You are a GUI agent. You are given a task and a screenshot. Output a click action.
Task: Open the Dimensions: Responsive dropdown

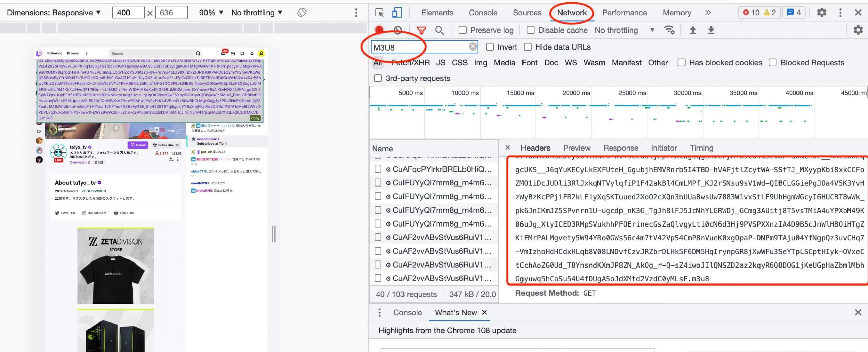click(x=54, y=13)
